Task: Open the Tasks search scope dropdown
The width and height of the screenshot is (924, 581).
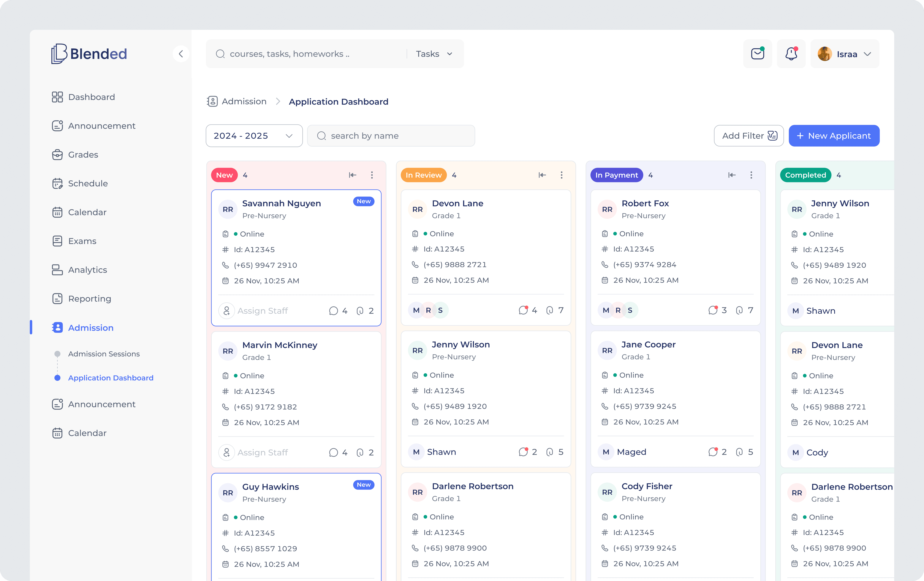Action: (x=434, y=54)
